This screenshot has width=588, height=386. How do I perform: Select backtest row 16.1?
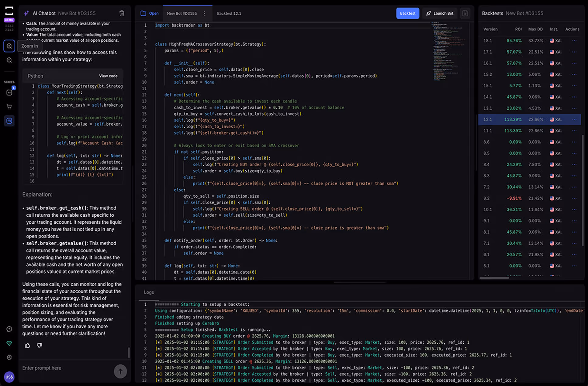coord(529,63)
